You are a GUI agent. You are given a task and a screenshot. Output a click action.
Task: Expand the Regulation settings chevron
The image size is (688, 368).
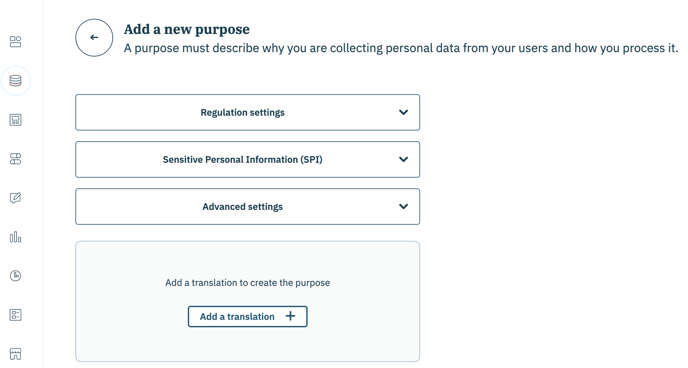tap(403, 112)
